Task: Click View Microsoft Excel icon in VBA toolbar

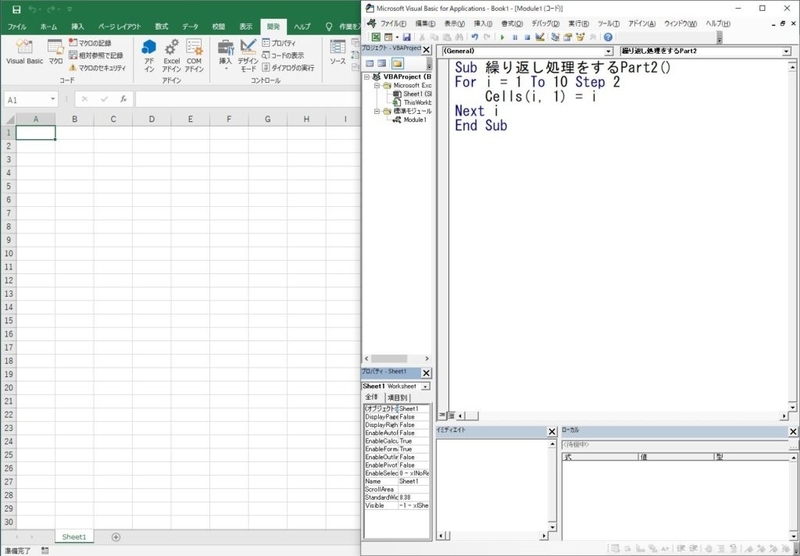Action: tap(376, 37)
